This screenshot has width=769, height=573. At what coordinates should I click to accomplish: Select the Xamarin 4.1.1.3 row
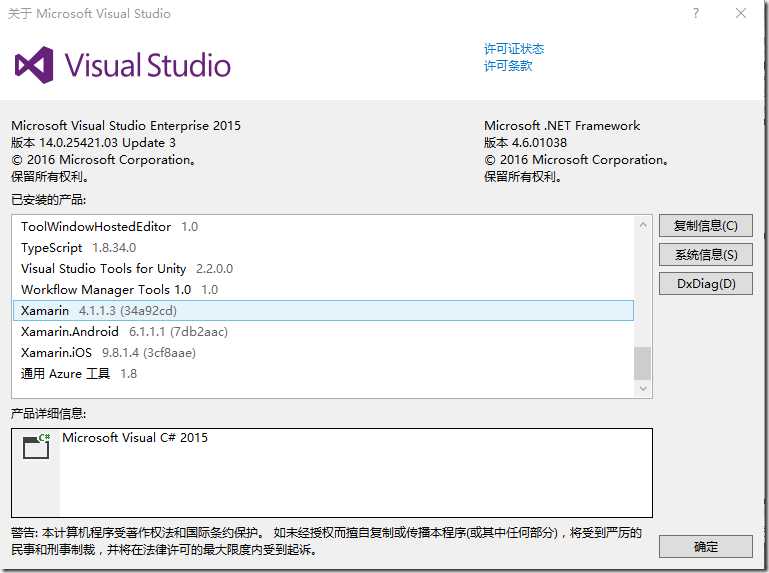[x=323, y=311]
